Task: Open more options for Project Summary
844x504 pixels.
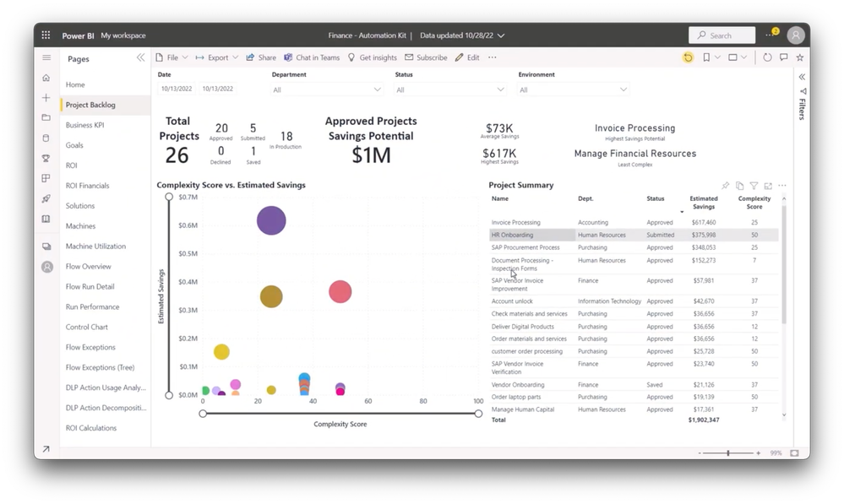Action: 782,186
